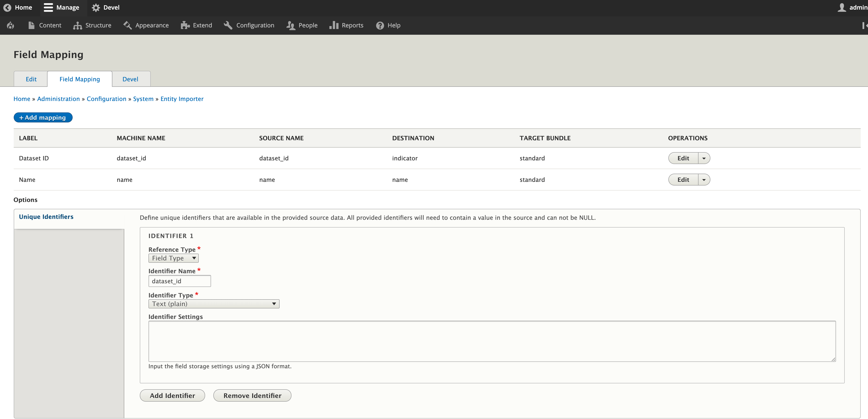868x419 pixels.
Task: Open the Structure admin section
Action: coord(98,25)
